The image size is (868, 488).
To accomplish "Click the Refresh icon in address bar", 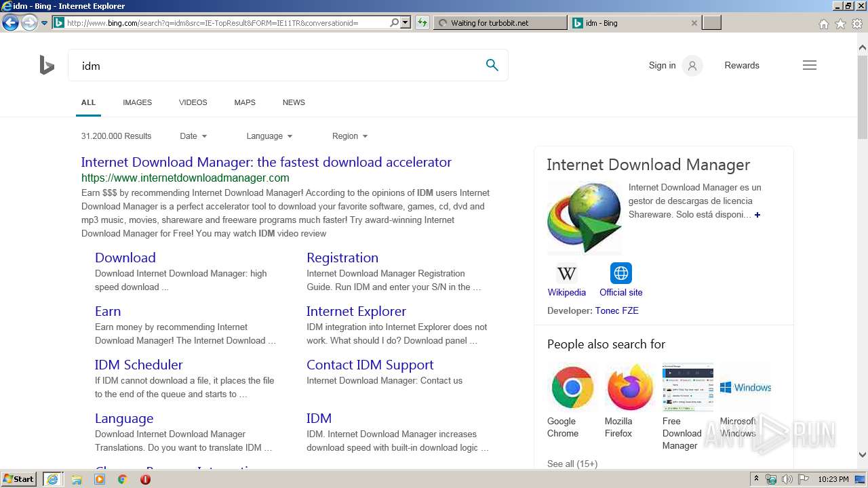I will (422, 22).
